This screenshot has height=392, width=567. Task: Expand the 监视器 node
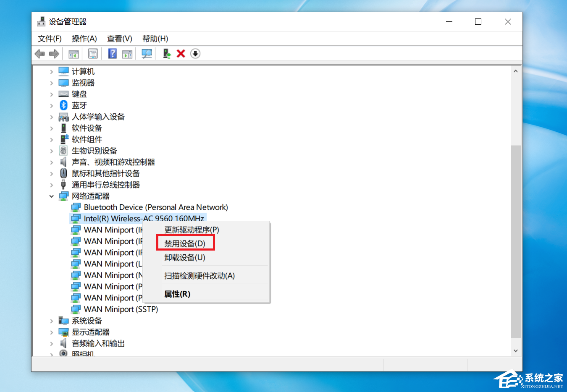point(52,83)
